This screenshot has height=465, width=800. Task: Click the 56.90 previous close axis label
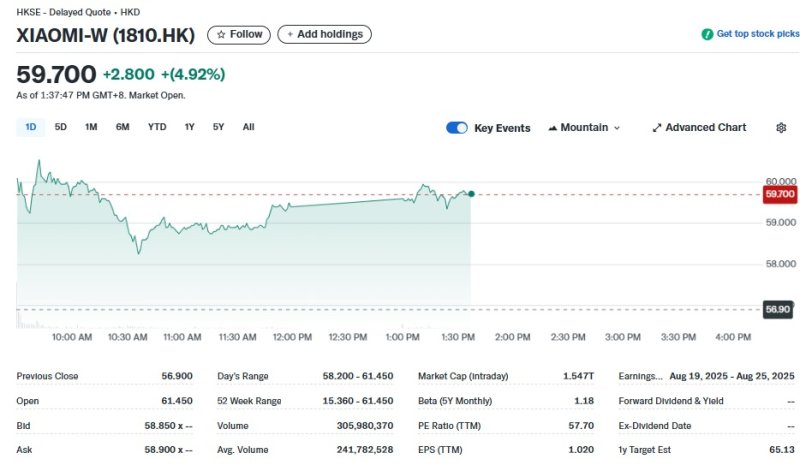pyautogui.click(x=778, y=310)
